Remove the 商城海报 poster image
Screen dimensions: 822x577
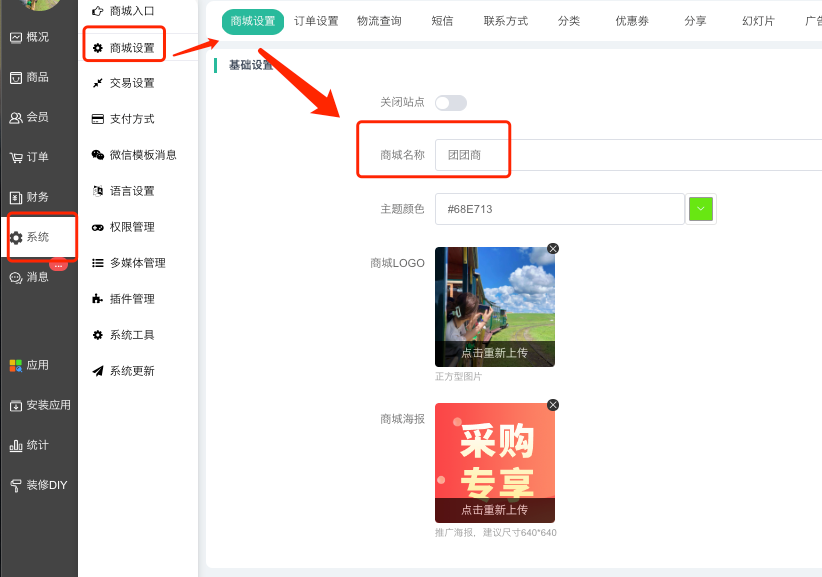[553, 405]
